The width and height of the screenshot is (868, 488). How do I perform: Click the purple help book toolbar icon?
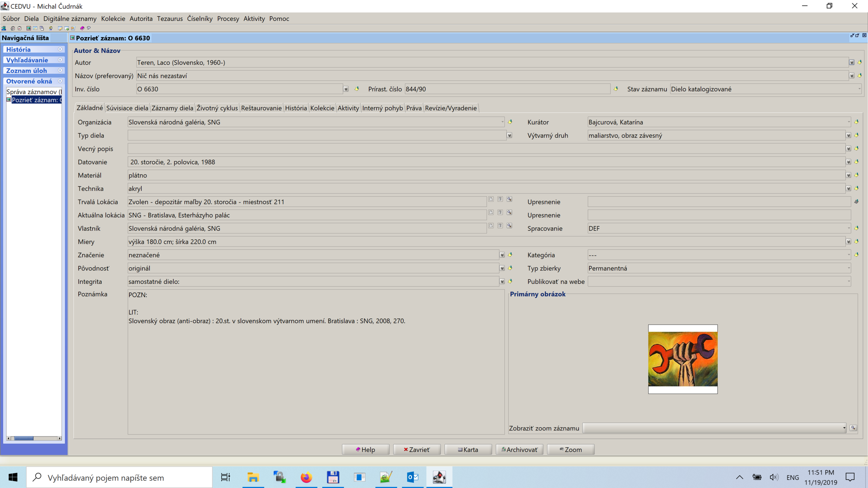pyautogui.click(x=82, y=28)
